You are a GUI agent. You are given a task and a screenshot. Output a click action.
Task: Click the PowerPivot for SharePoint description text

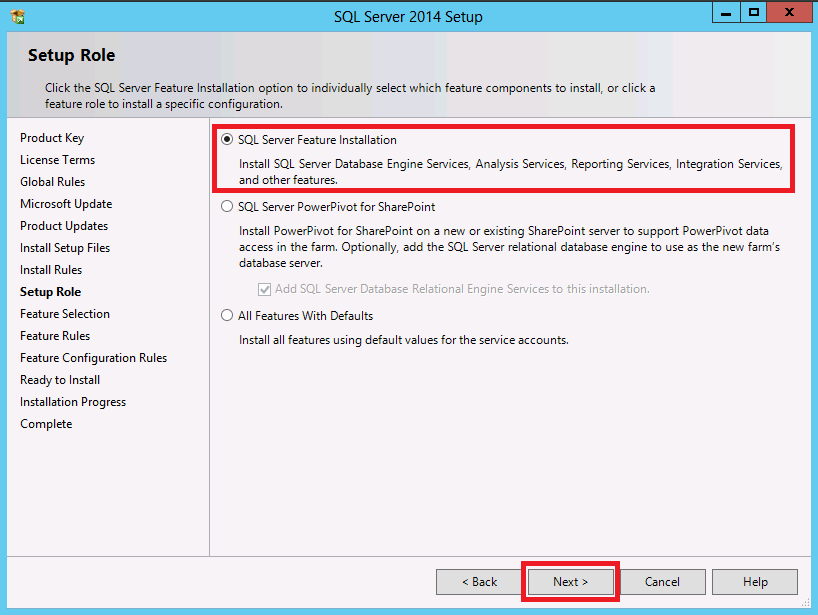tap(509, 247)
